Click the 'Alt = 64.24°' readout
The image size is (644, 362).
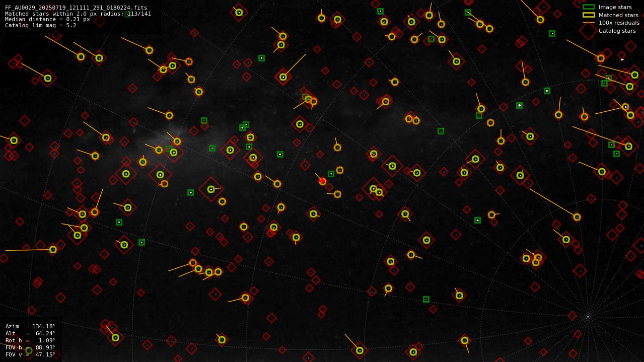coord(30,333)
